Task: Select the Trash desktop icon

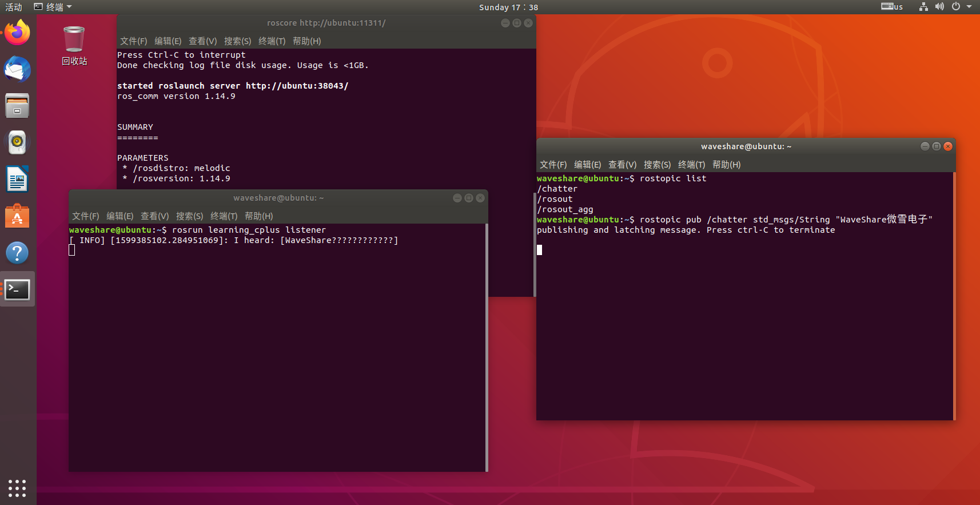Action: click(x=74, y=46)
